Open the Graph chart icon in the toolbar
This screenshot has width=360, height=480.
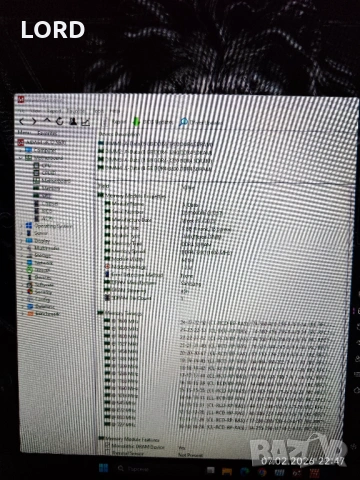[x=86, y=122]
